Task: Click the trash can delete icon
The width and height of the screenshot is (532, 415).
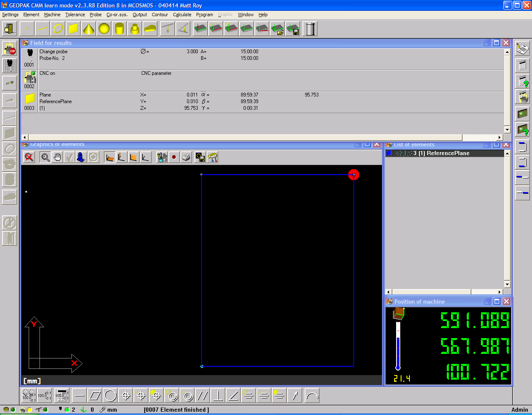Action: (310, 29)
